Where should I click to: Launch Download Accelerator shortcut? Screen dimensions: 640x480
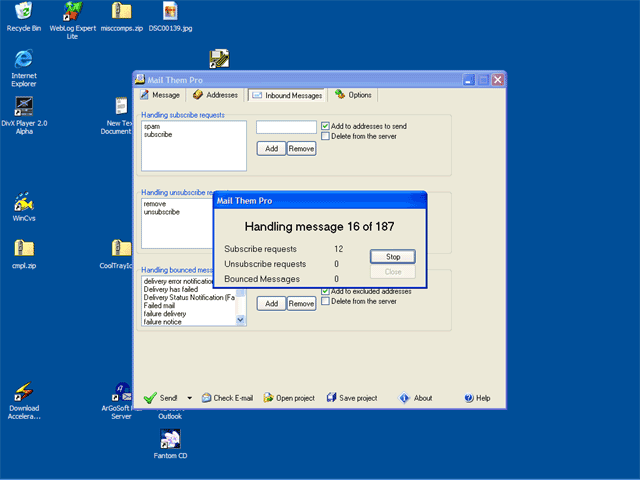[24, 400]
